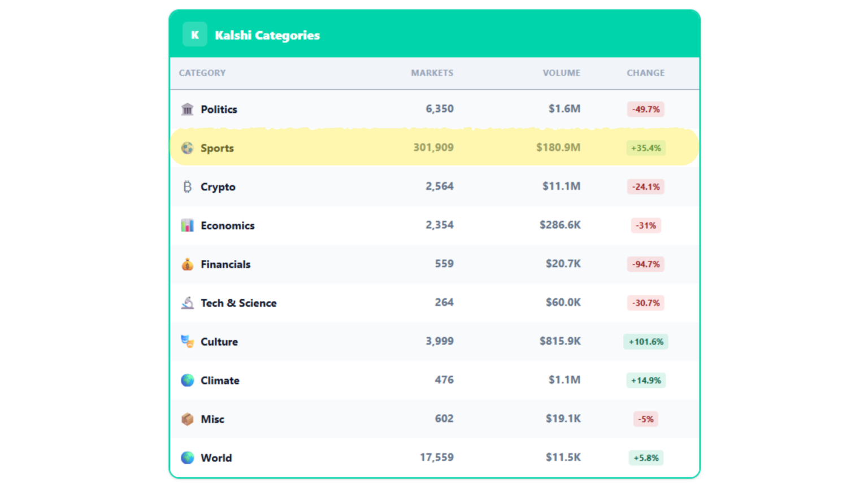The image size is (868, 488).
Task: Click the Crypto Bitcoin icon
Action: 187,186
